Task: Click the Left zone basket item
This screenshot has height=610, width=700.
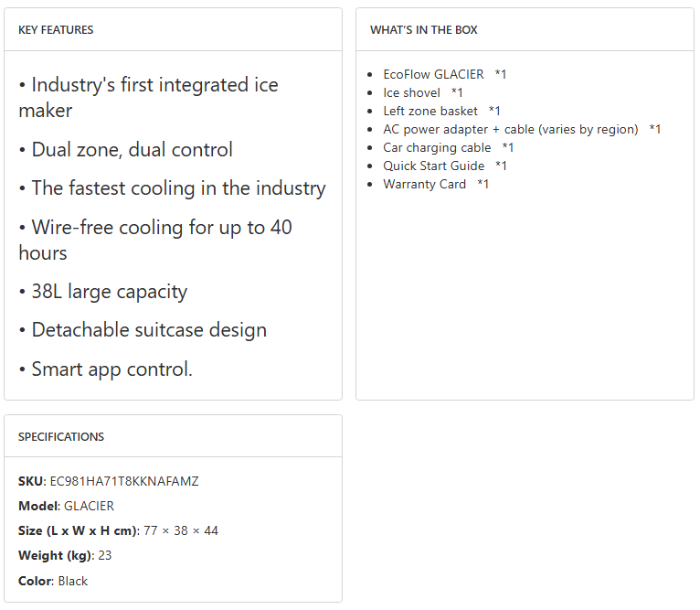Action: [x=441, y=111]
